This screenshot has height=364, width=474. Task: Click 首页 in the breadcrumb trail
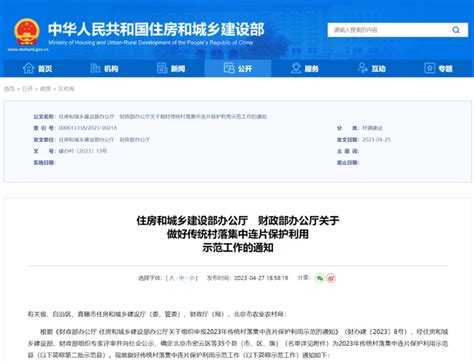pos(9,89)
